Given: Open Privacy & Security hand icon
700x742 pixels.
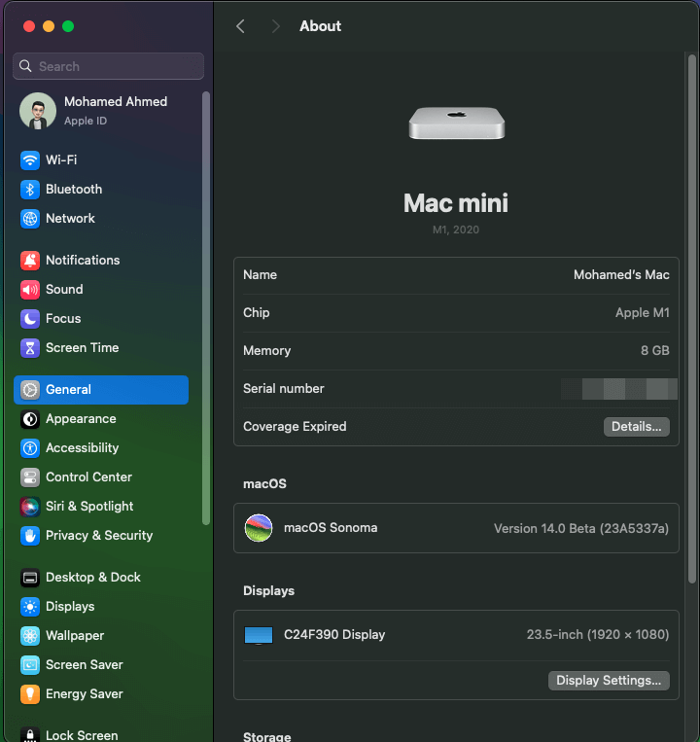Looking at the screenshot, I should [30, 536].
